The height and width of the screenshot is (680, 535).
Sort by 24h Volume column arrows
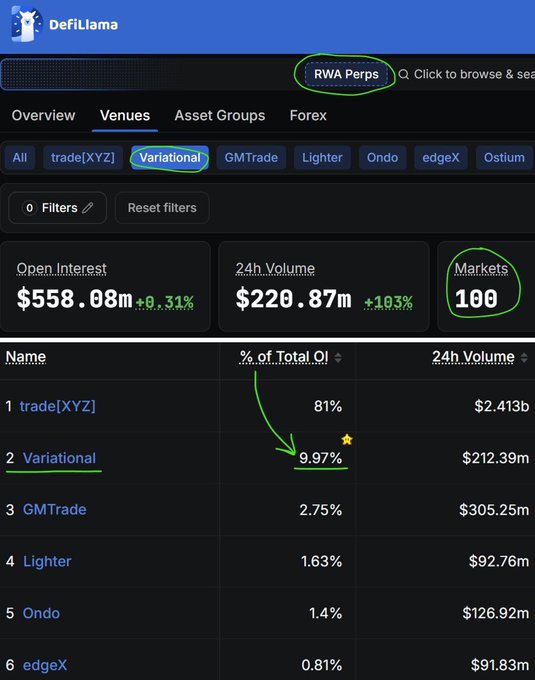coord(524,357)
